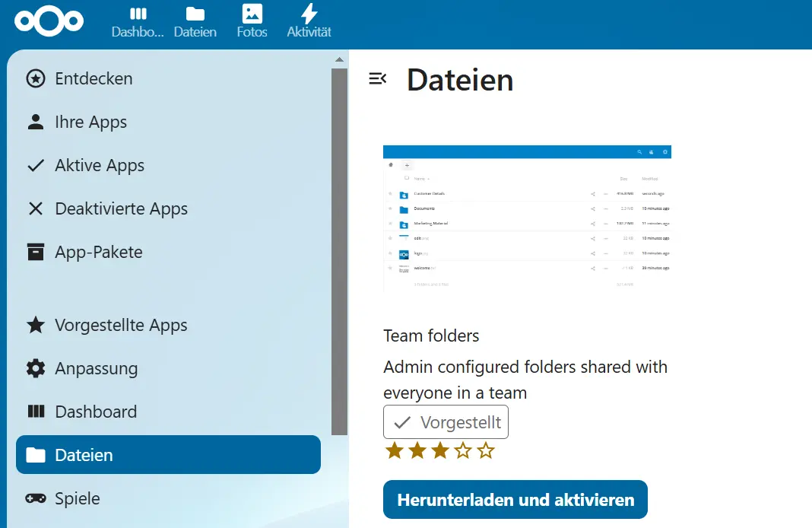
Task: Click the folder icon in the header
Action: [x=195, y=14]
